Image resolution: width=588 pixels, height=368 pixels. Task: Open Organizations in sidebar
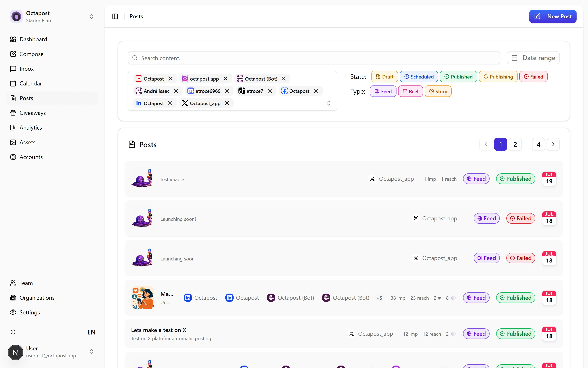pyautogui.click(x=52, y=298)
